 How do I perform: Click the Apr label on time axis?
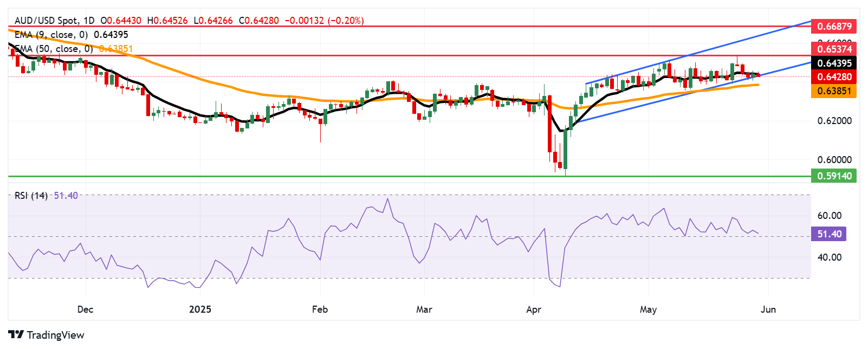[x=534, y=309]
